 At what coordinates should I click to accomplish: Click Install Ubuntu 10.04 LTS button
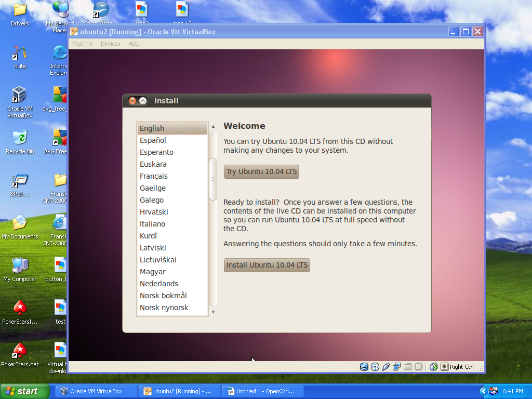(267, 265)
